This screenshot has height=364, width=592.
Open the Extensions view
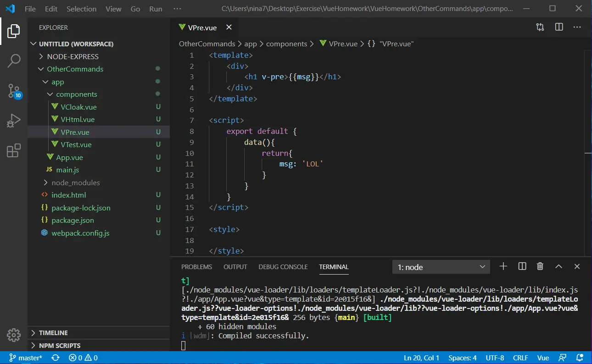(x=14, y=150)
